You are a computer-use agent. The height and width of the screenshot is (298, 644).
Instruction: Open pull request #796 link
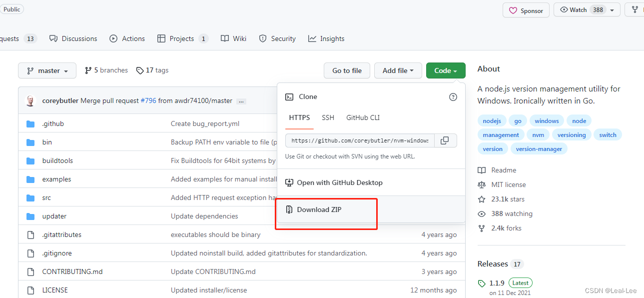point(149,100)
